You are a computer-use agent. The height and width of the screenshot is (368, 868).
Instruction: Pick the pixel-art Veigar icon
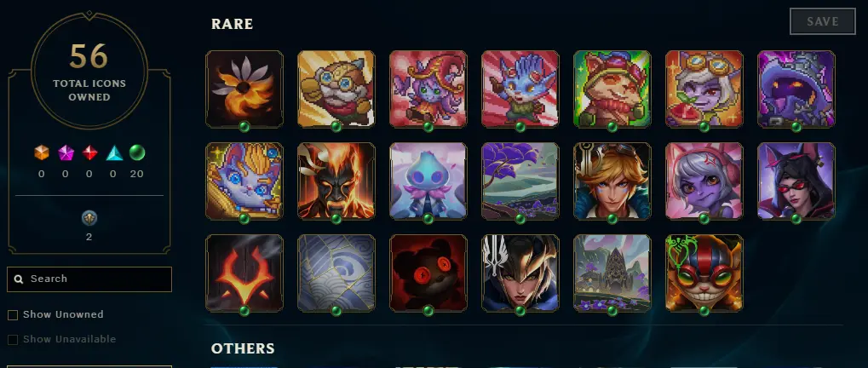(796, 89)
